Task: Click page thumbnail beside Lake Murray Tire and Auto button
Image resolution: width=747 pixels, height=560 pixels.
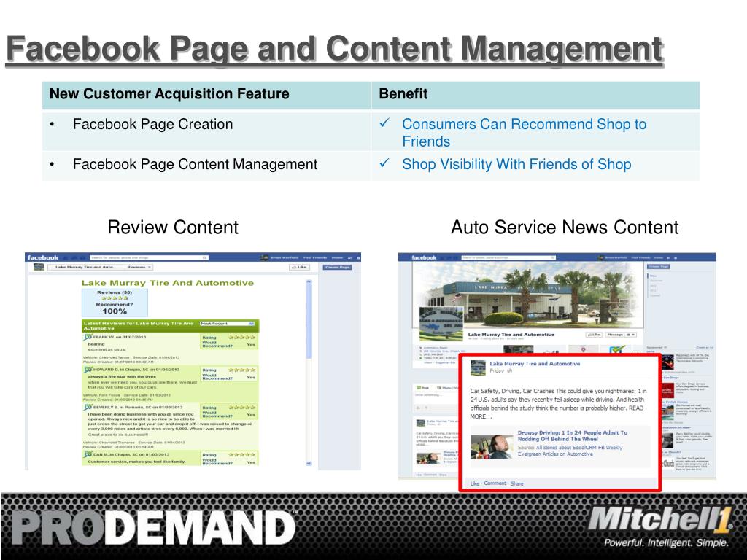Action: [x=39, y=267]
